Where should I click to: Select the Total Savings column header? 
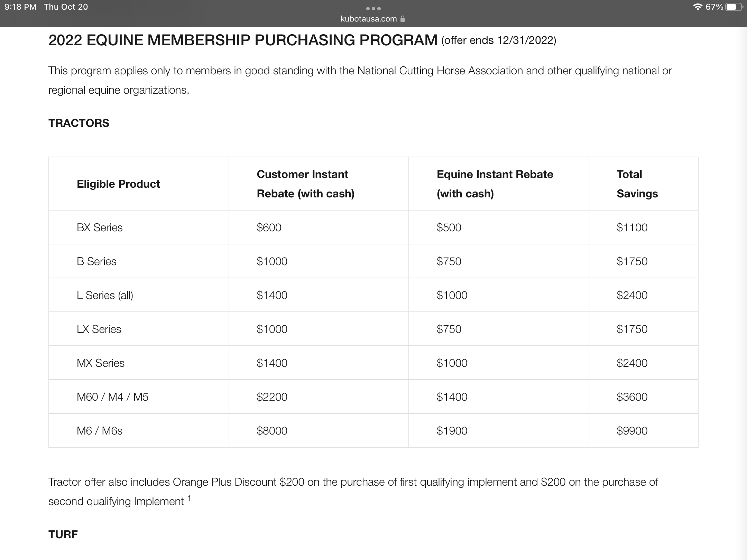pyautogui.click(x=637, y=184)
